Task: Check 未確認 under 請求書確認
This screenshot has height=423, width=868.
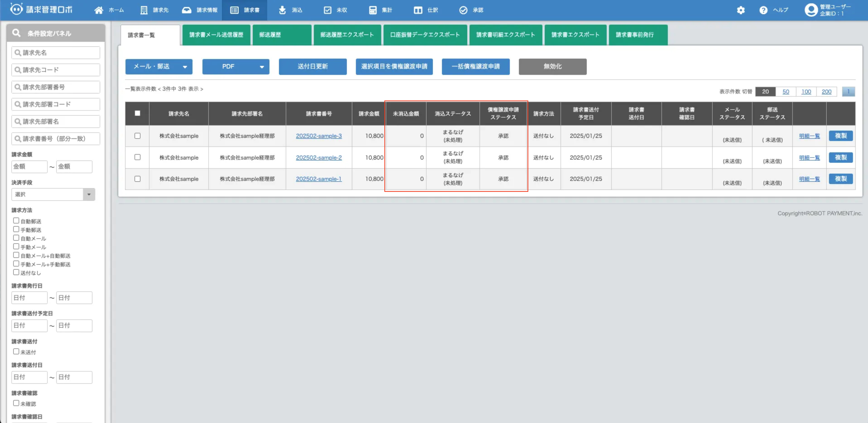Action: pyautogui.click(x=16, y=403)
